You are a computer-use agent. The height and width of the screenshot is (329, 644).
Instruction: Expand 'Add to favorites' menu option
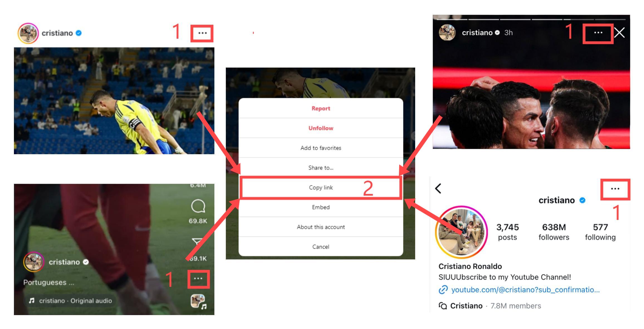point(320,148)
